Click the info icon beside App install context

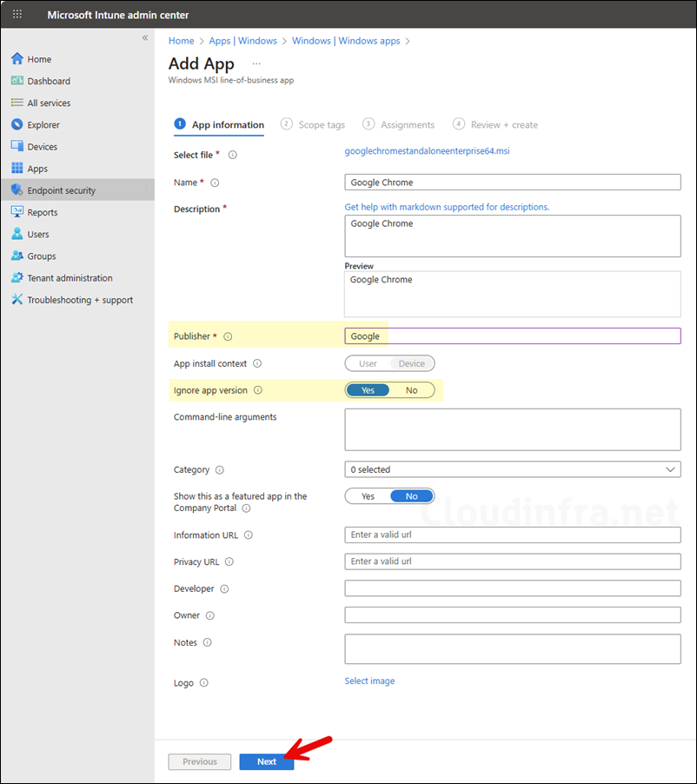(257, 363)
